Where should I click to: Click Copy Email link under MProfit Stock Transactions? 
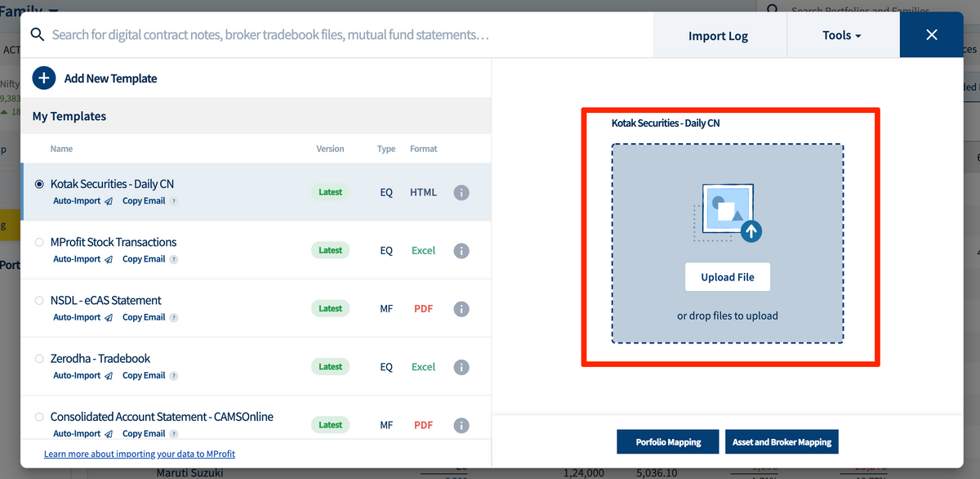pyautogui.click(x=144, y=259)
